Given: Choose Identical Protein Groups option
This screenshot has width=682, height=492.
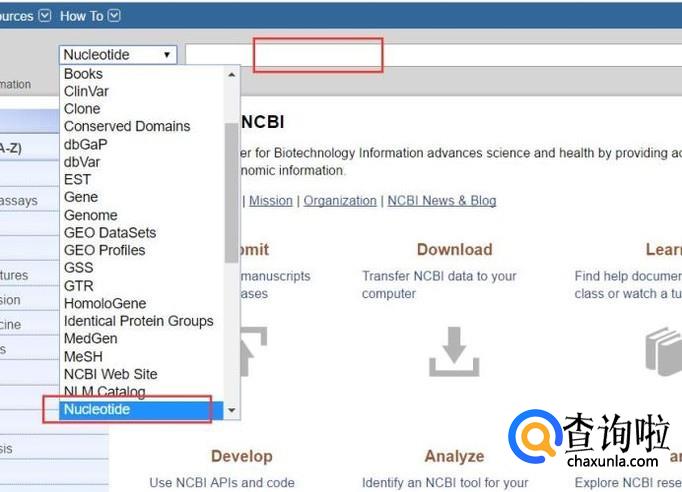Looking at the screenshot, I should pyautogui.click(x=141, y=321).
